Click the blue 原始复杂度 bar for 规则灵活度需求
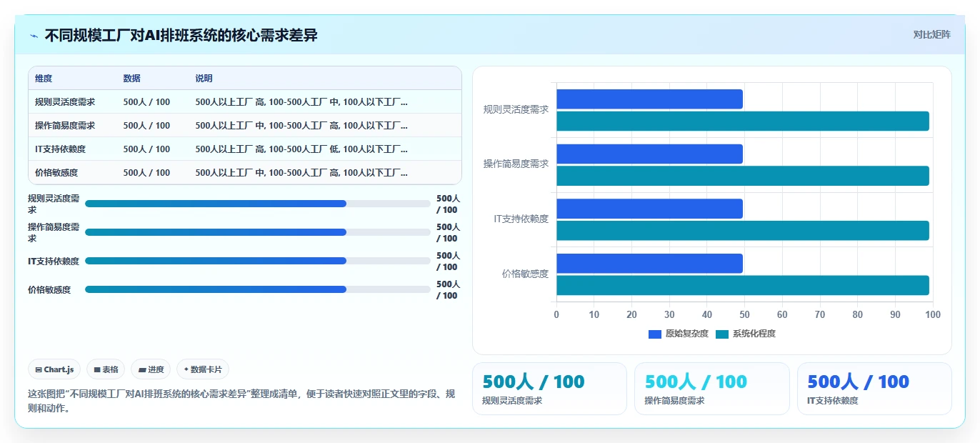 (649, 99)
